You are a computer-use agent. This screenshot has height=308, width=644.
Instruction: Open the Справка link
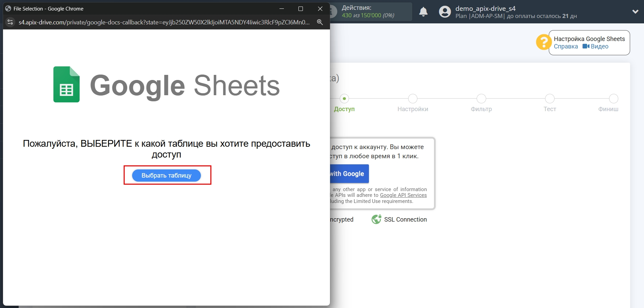click(x=565, y=46)
